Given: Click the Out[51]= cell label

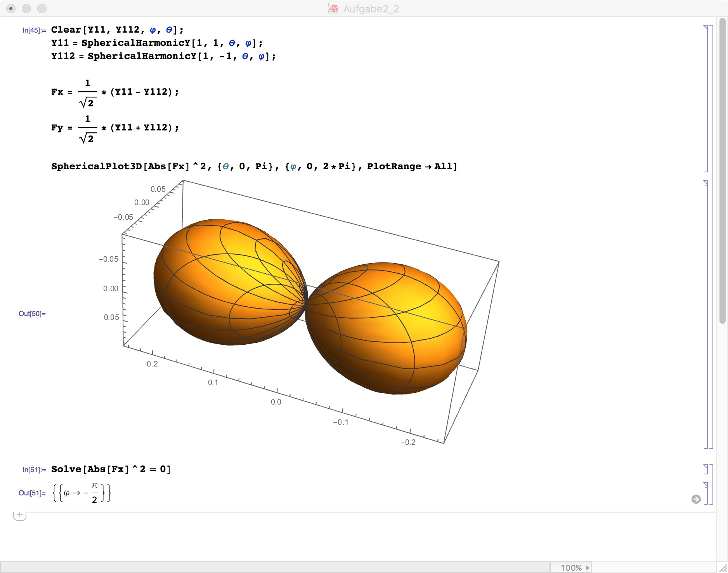Looking at the screenshot, I should point(32,493).
